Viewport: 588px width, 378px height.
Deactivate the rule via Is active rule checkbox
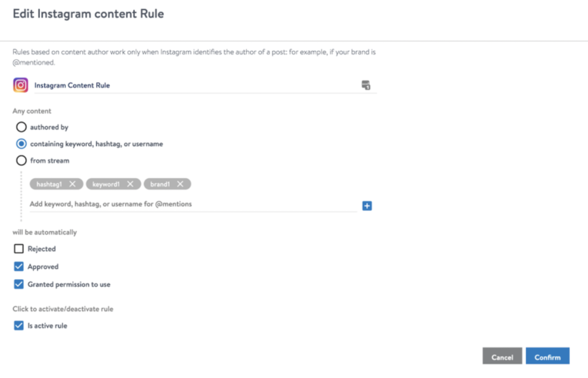(x=19, y=325)
